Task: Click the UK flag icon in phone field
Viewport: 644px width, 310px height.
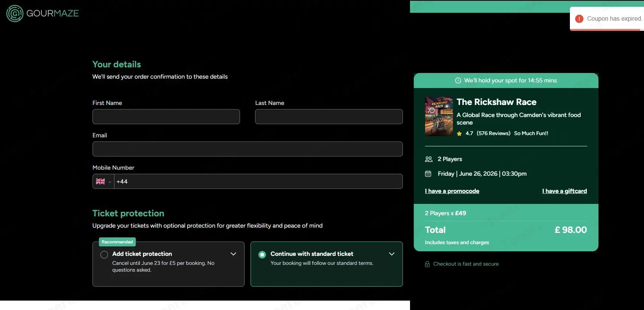Action: pos(100,181)
